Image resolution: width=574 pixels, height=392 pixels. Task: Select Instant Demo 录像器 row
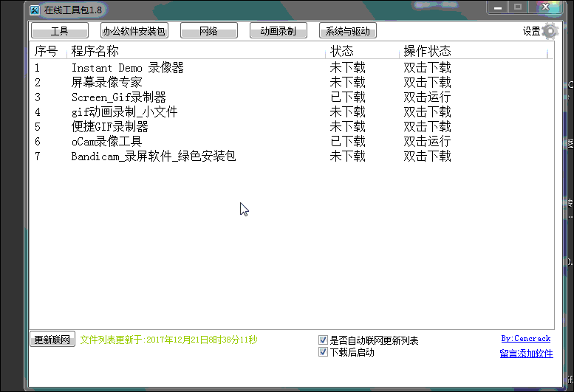pos(291,68)
